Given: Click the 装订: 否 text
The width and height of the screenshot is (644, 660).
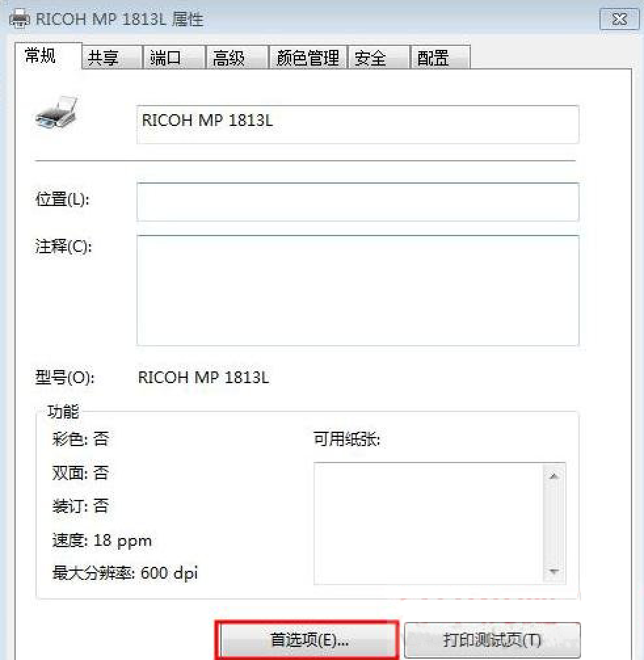Looking at the screenshot, I should pyautogui.click(x=81, y=506).
